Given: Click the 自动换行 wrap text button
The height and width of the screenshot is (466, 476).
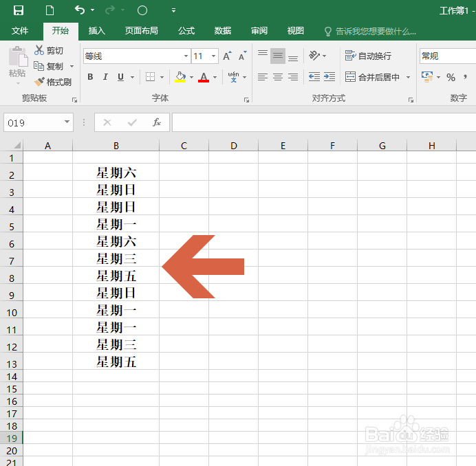Looking at the screenshot, I should 368,56.
